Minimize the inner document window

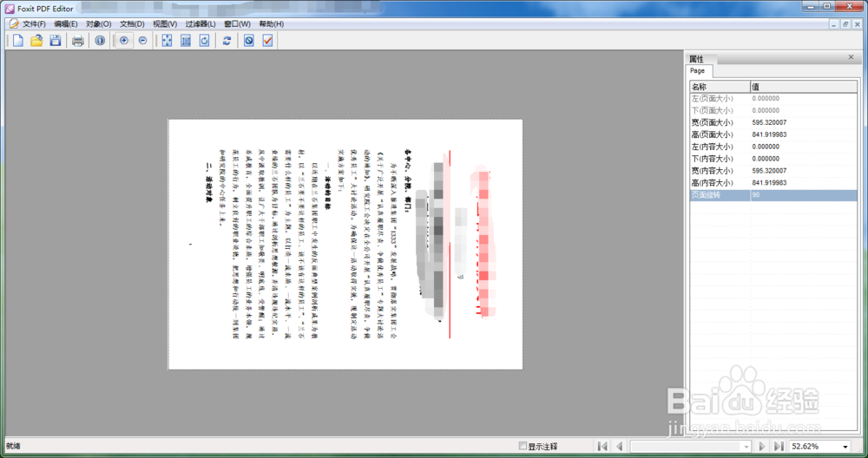click(x=833, y=24)
